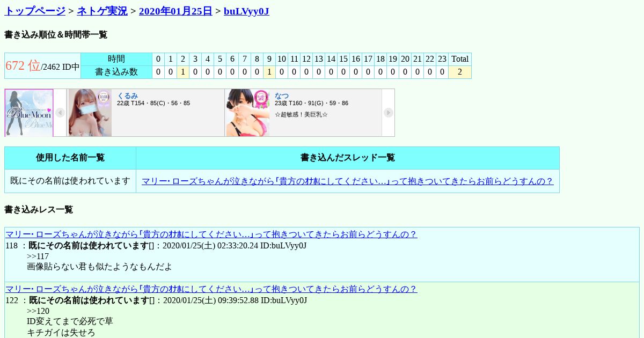
Task: Click くるみ's stats line 22歳 T154
Action: pos(153,103)
